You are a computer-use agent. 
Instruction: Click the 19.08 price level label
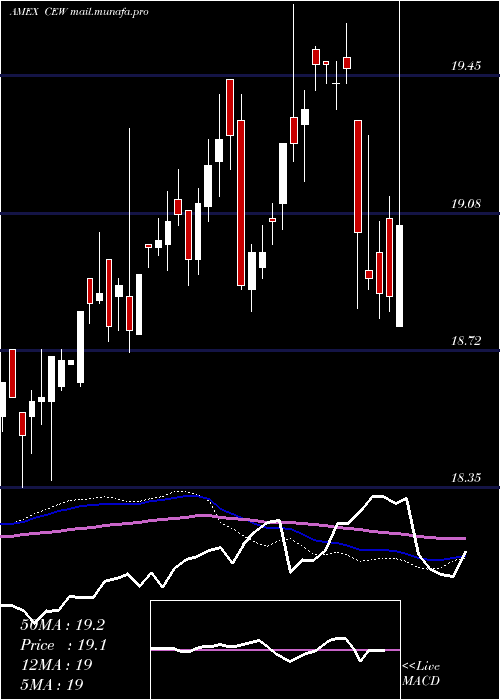tap(466, 204)
